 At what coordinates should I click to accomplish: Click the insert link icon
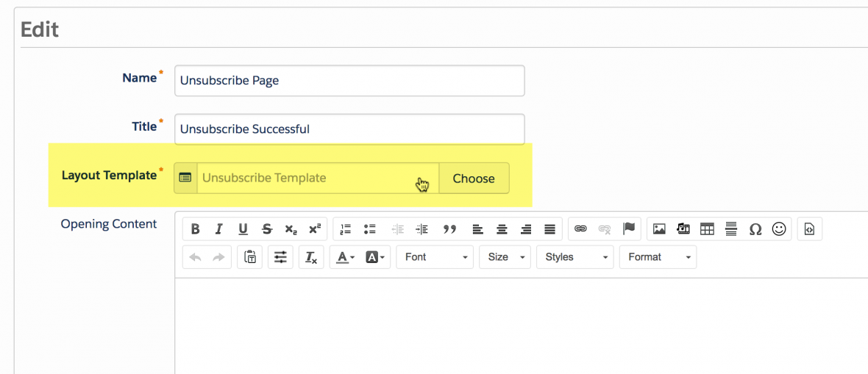tap(580, 229)
